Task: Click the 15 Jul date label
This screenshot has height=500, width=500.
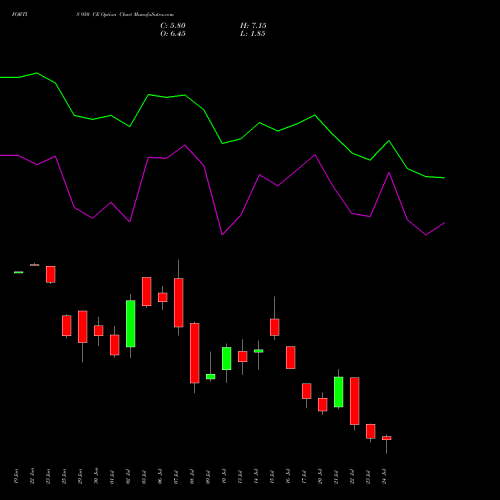Action: [272, 477]
